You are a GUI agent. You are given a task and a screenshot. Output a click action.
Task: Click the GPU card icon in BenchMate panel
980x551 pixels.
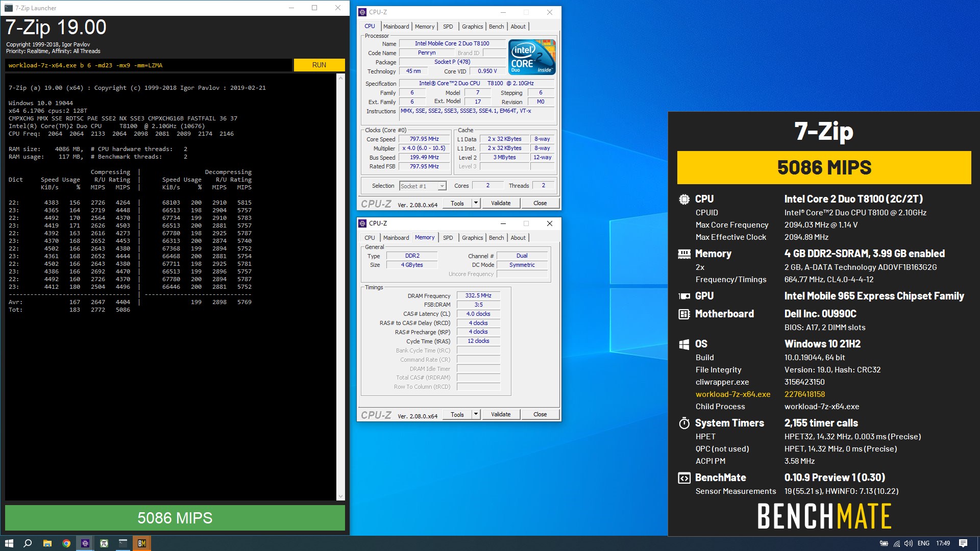click(x=684, y=296)
